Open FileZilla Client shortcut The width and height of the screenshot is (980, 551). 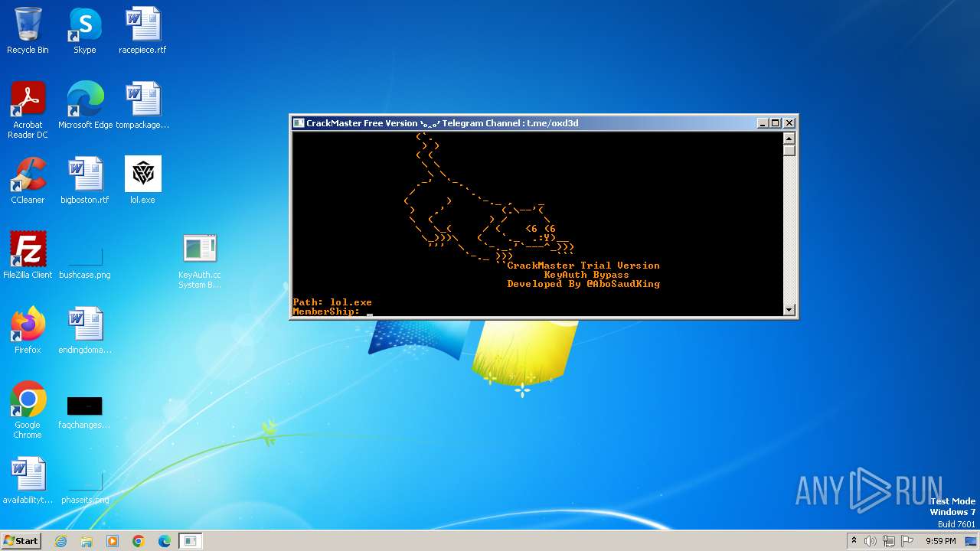pos(28,256)
